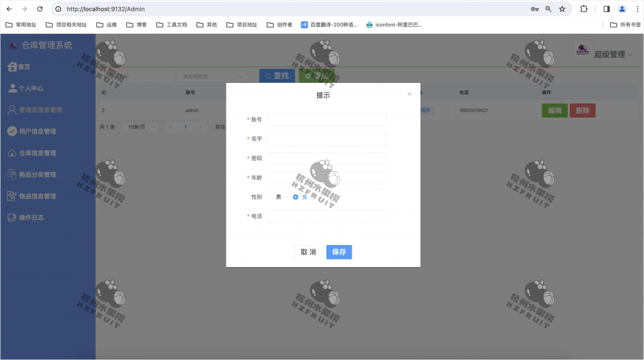Toggle the browser side panel icon

[x=607, y=9]
